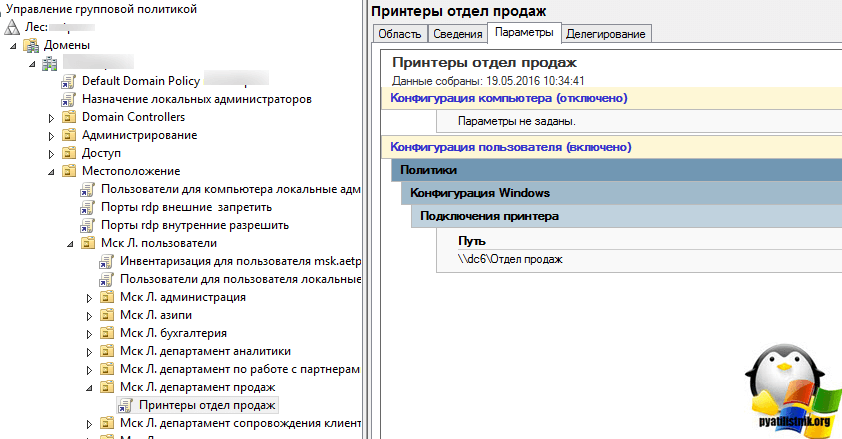Click the Принтеры отдел продаж GPO icon
The image size is (842, 439).
[125, 405]
